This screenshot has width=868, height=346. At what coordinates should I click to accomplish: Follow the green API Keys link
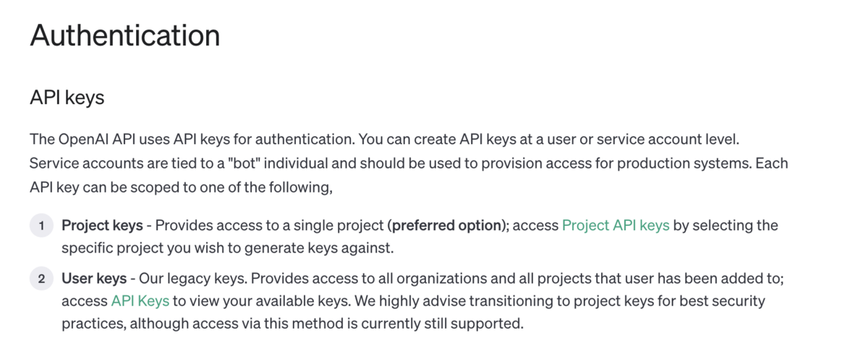pyautogui.click(x=140, y=300)
